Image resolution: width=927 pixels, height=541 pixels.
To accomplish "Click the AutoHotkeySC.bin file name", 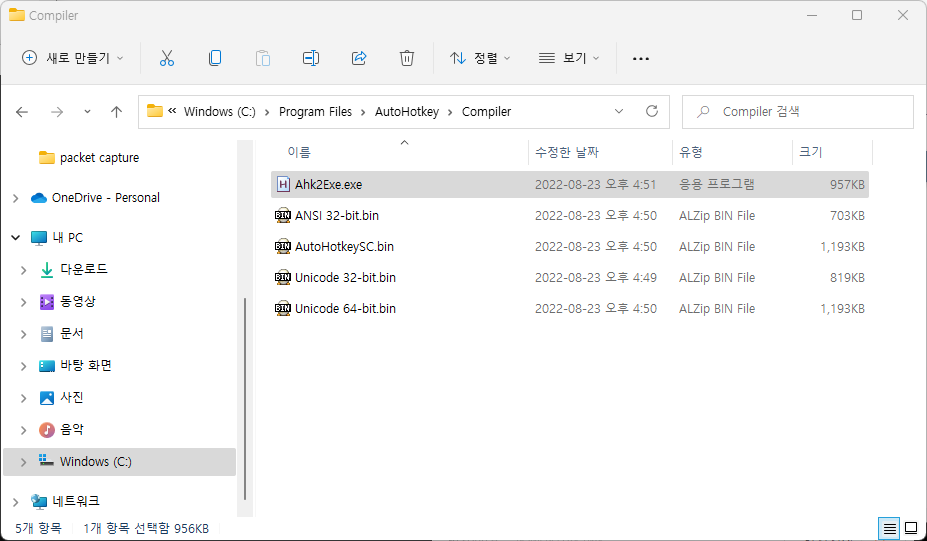I will tap(344, 247).
